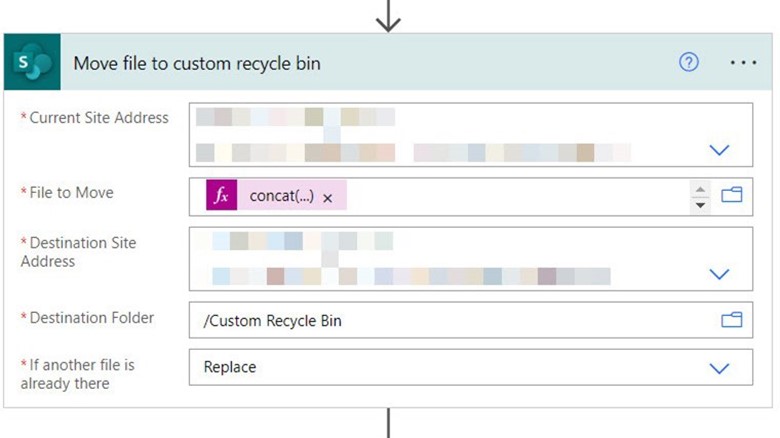Click inside the Current Site Address field

[450, 134]
